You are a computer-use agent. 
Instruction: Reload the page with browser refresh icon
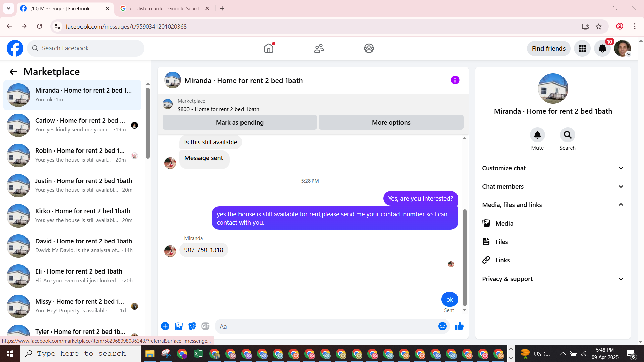click(x=40, y=26)
